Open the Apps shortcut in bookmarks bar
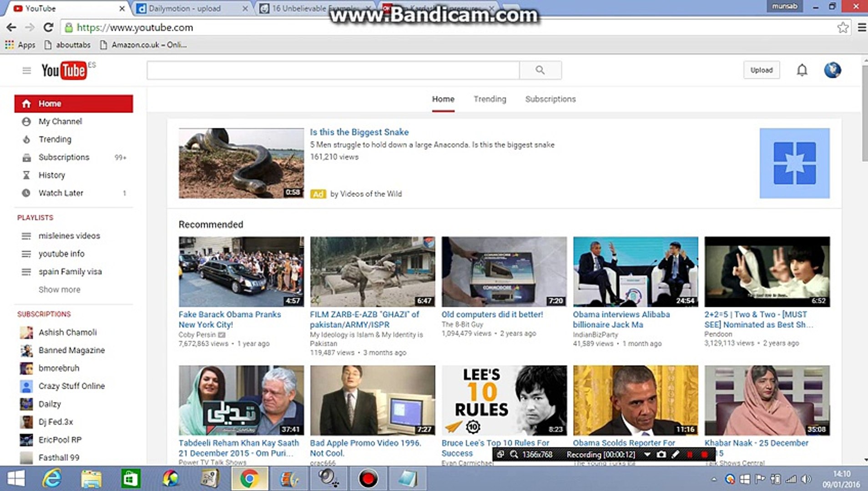The width and height of the screenshot is (868, 491). [20, 45]
